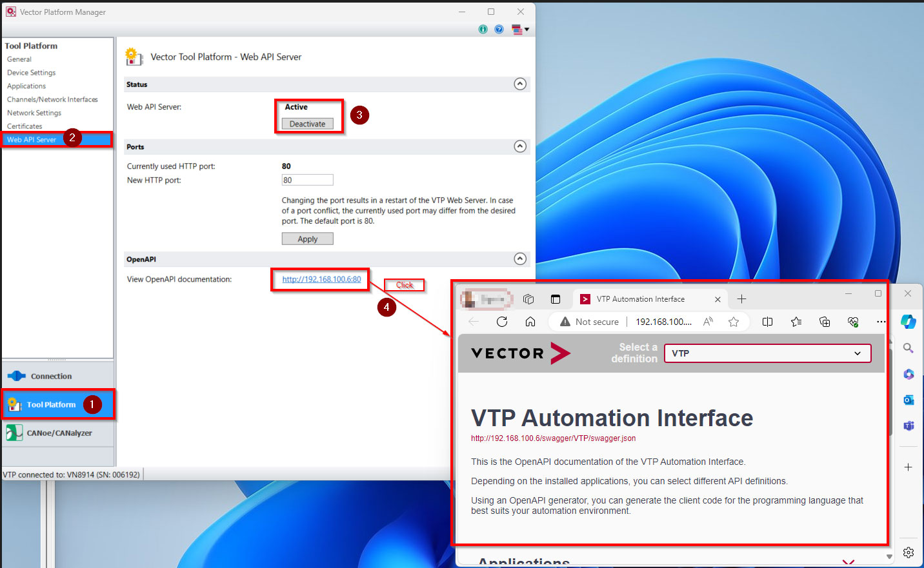Collapse the Ports section

click(520, 146)
